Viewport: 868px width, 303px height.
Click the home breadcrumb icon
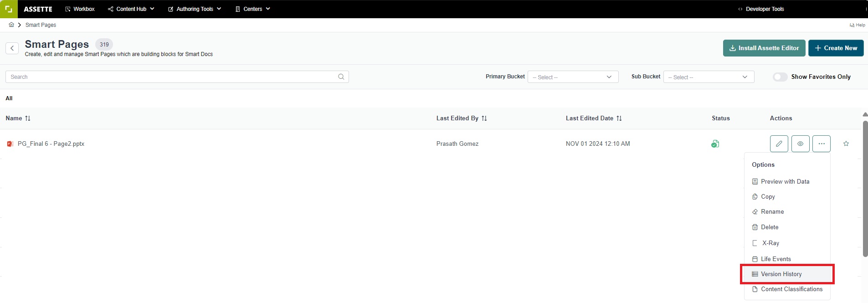pos(11,25)
